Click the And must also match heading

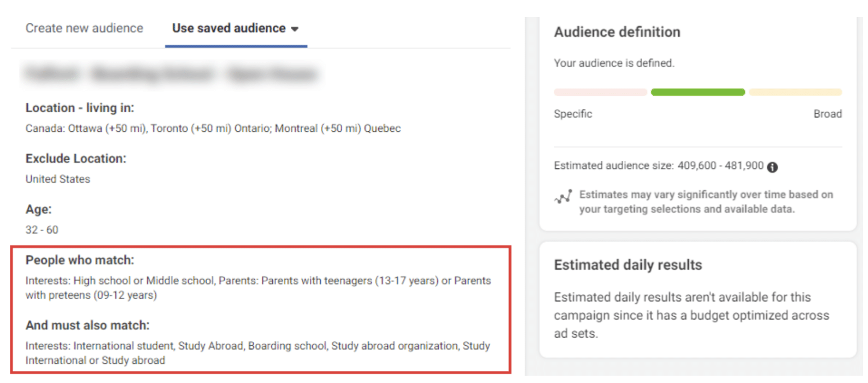click(x=87, y=325)
